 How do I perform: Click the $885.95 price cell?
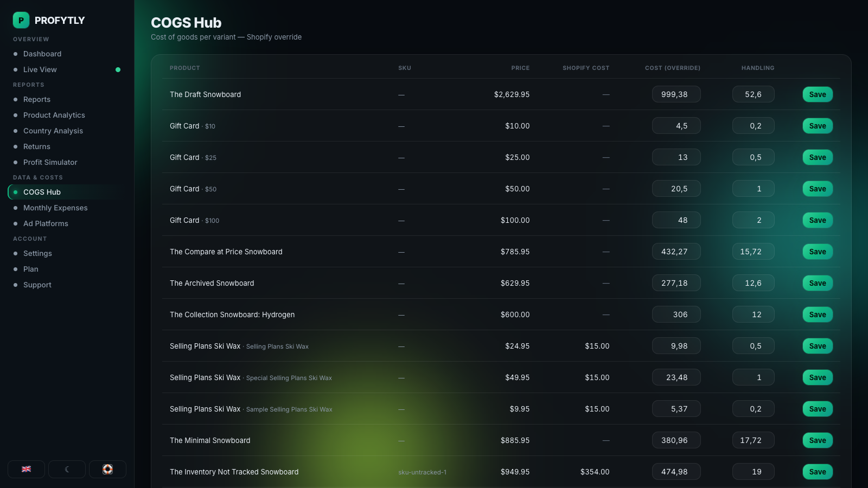515,440
